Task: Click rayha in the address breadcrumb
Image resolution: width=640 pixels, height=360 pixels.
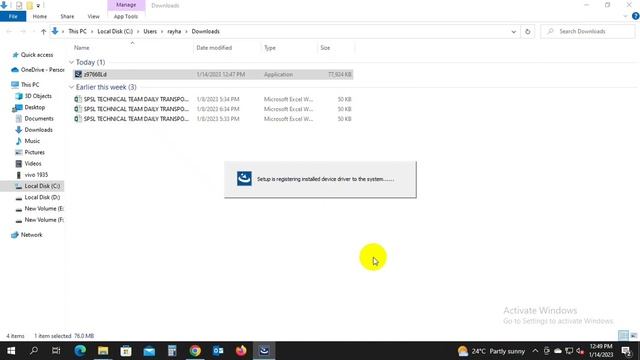Action: pyautogui.click(x=174, y=31)
